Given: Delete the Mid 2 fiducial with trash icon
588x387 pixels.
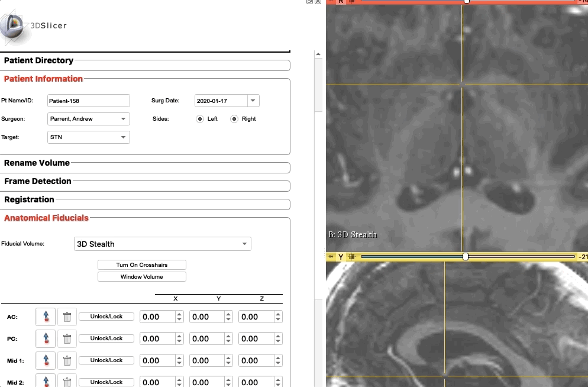Looking at the screenshot, I should point(67,381).
